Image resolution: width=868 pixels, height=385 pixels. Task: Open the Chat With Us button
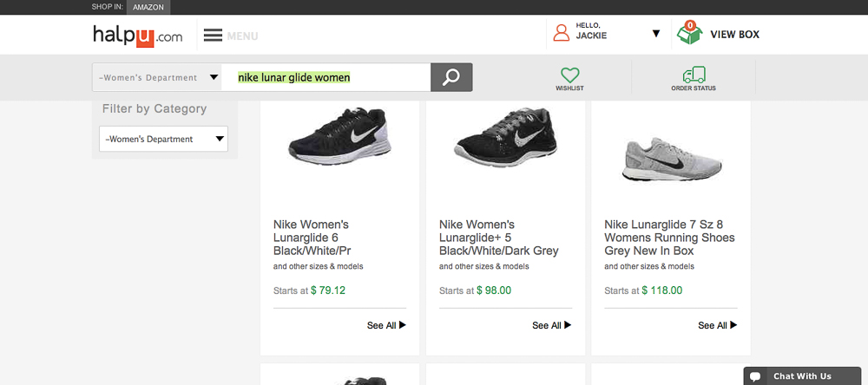(802, 376)
